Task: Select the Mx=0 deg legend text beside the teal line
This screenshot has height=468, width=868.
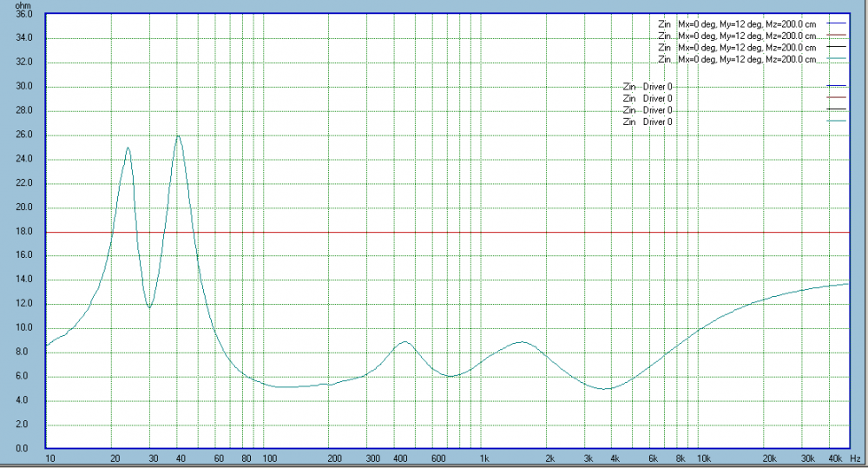Action: (737, 59)
